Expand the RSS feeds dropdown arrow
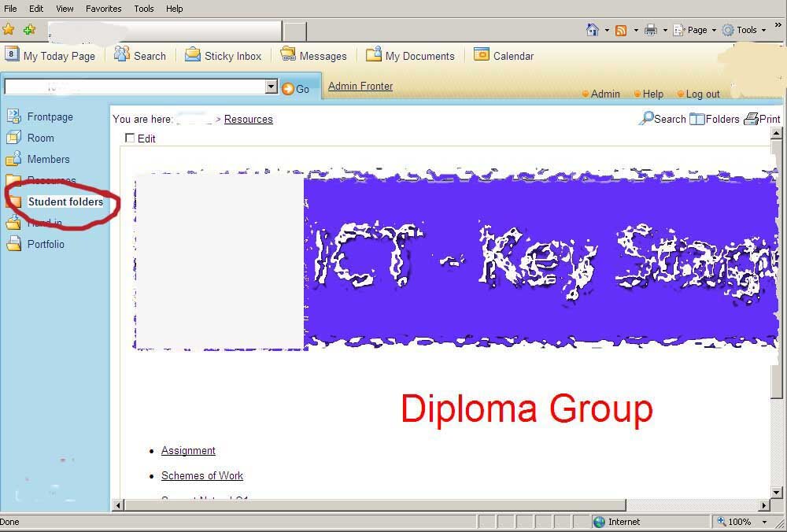The height and width of the screenshot is (532, 787). pyautogui.click(x=635, y=31)
